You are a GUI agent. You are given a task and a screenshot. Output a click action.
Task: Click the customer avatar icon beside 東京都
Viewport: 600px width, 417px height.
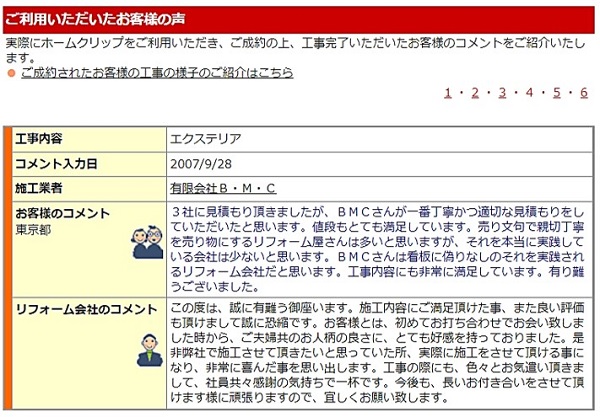[x=148, y=241]
